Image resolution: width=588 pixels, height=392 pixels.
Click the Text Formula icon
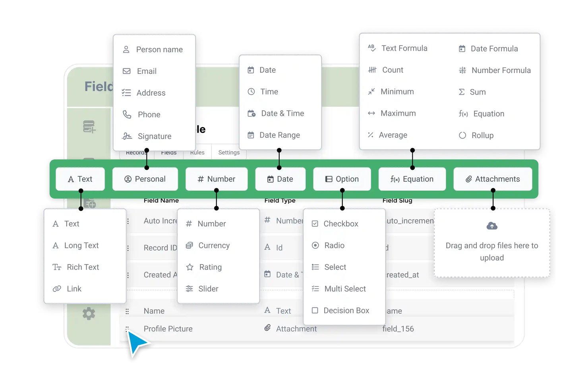coord(372,48)
